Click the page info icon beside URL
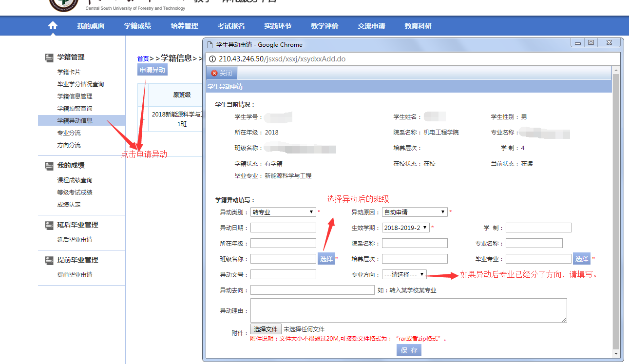 click(212, 59)
